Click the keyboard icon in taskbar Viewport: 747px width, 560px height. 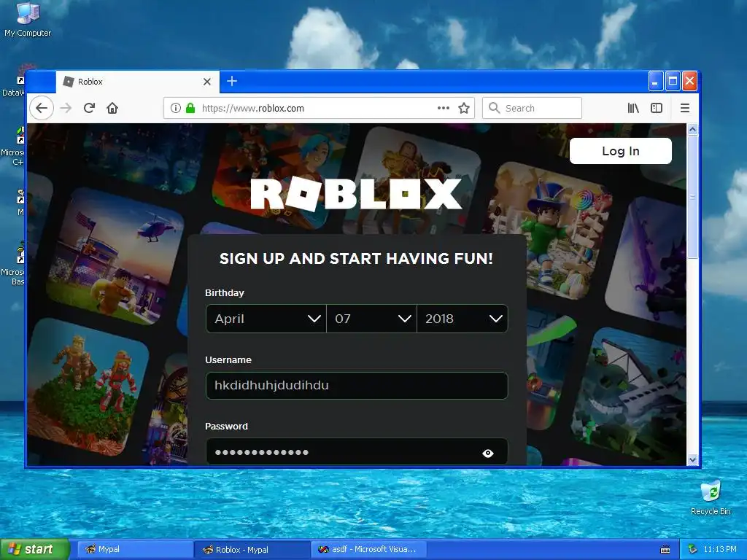coord(665,550)
